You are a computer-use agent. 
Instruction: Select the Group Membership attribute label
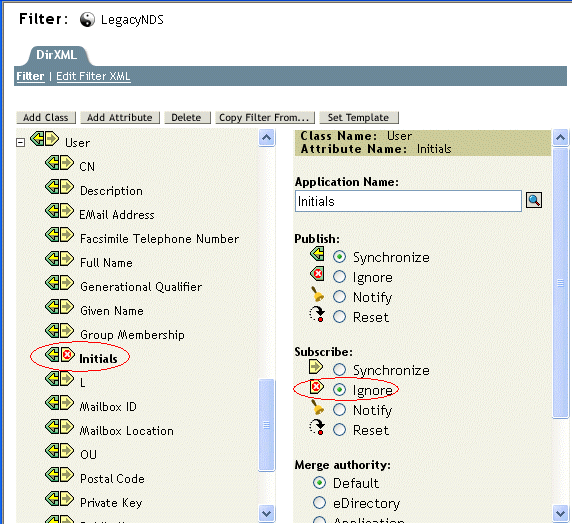click(x=132, y=335)
